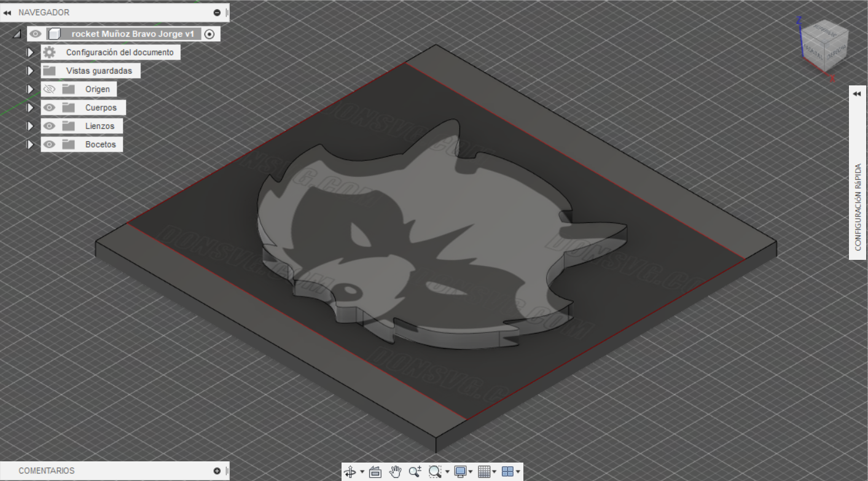Select the Orbit navigation tool
Viewport: 868px width, 481px height.
350,472
